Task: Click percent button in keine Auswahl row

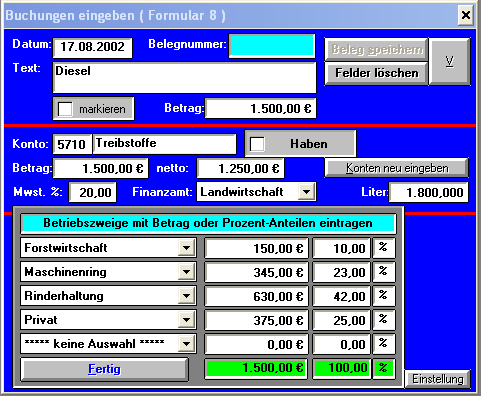Action: tap(384, 344)
